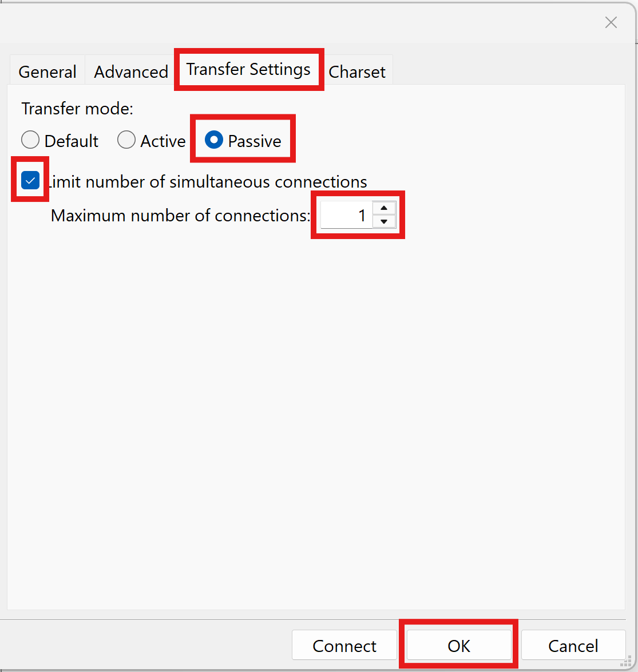Screen dimensions: 638x672
Task: Increase maximum connections with up arrow
Action: pyautogui.click(x=384, y=209)
